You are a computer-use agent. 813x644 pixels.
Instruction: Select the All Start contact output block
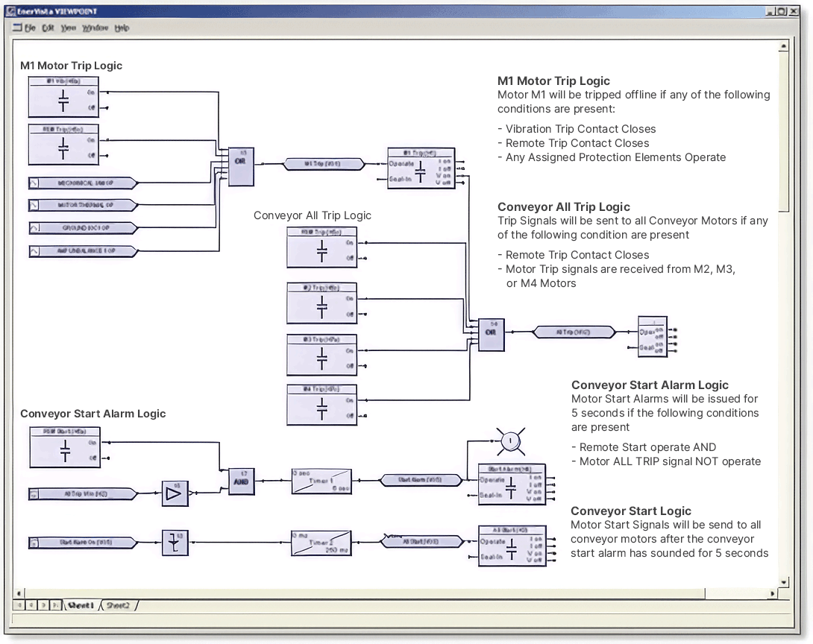(512, 546)
